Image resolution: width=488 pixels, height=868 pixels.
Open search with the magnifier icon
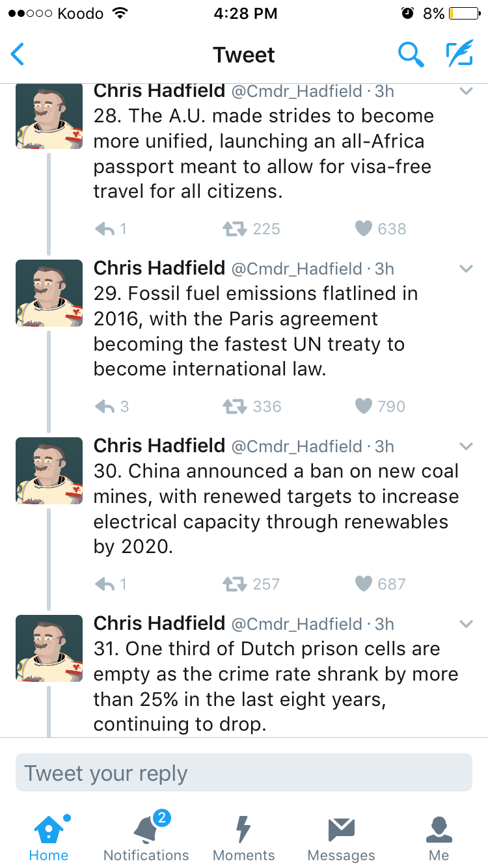411,55
